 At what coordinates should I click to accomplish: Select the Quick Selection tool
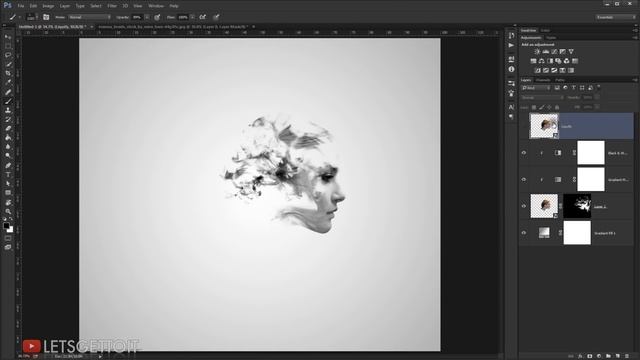pos(8,64)
